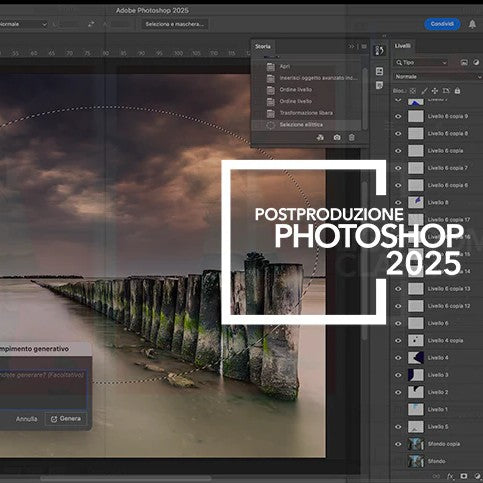
Task: Click the Condividi button
Action: pos(442,24)
